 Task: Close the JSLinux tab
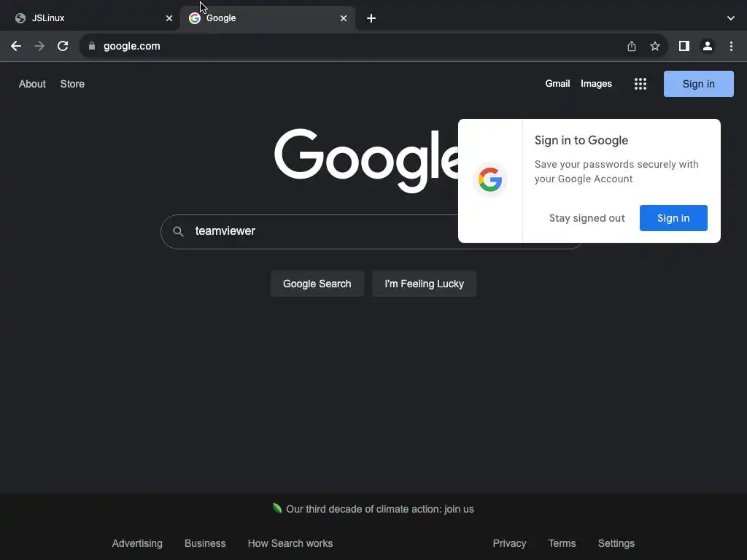pos(169,18)
